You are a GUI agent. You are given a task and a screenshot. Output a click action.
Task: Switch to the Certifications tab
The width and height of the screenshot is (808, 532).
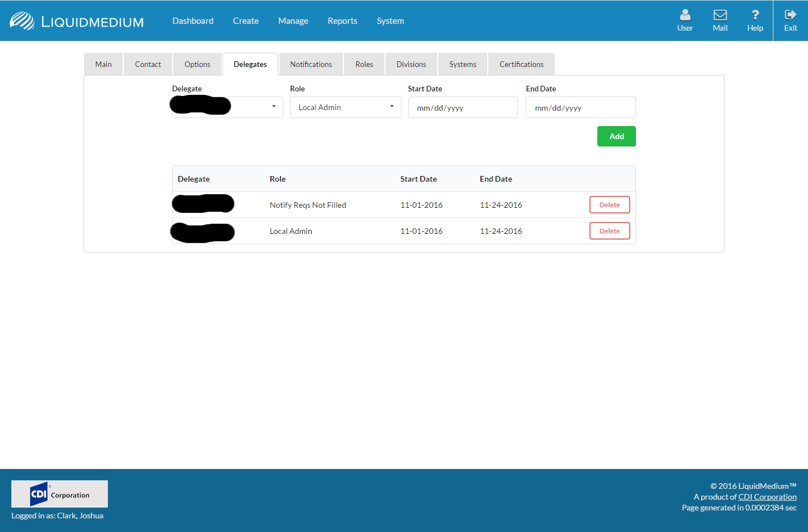click(521, 64)
